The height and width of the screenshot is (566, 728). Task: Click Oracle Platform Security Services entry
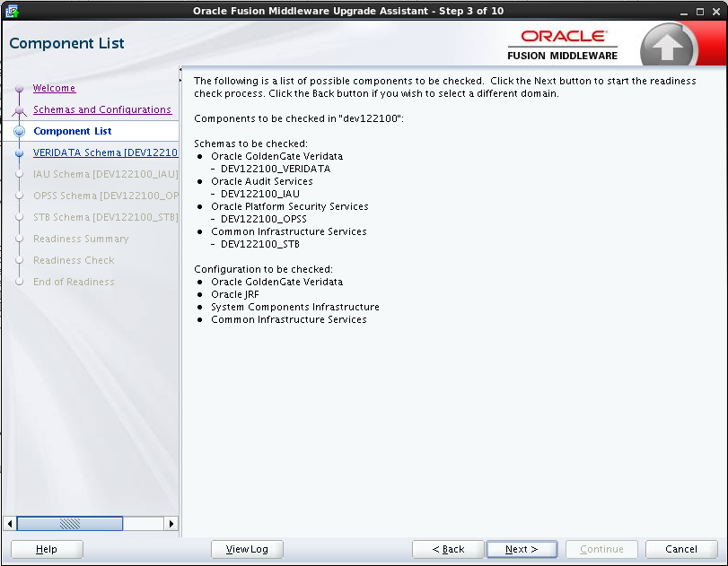[x=290, y=206]
